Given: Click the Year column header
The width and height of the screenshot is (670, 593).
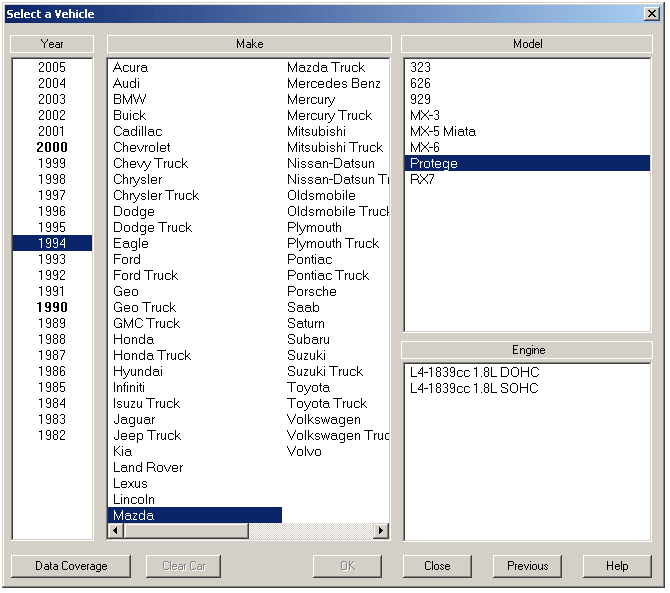Looking at the screenshot, I should pos(52,44).
